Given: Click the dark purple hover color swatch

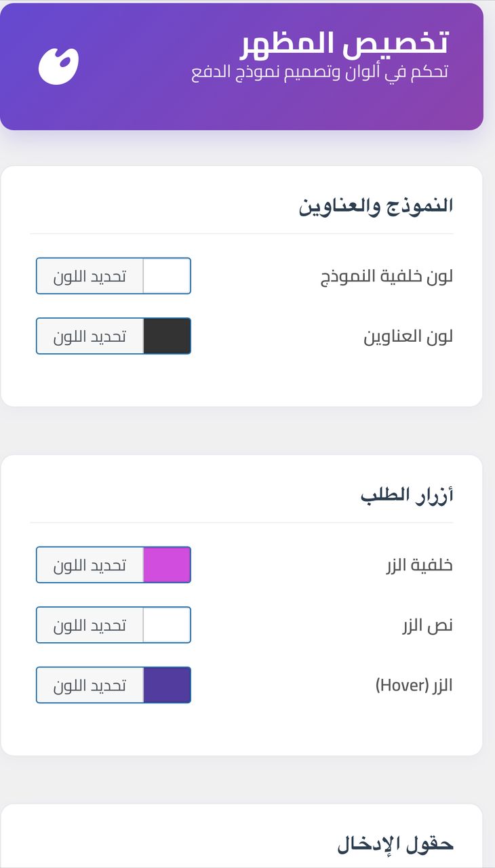Looking at the screenshot, I should (168, 684).
